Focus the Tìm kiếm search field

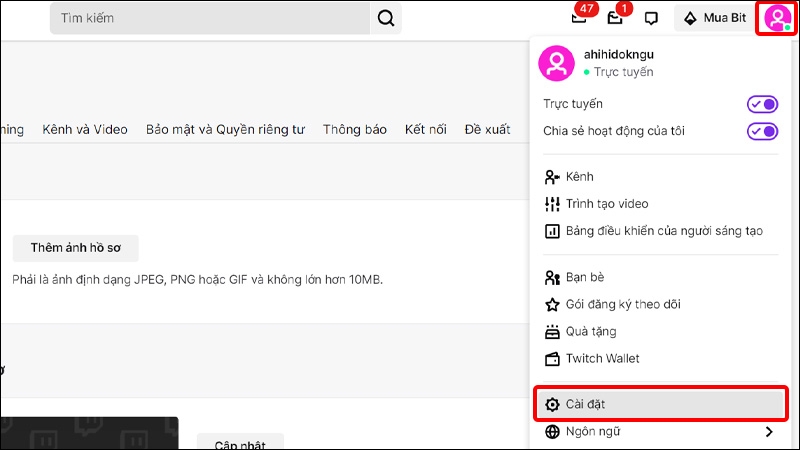(210, 18)
